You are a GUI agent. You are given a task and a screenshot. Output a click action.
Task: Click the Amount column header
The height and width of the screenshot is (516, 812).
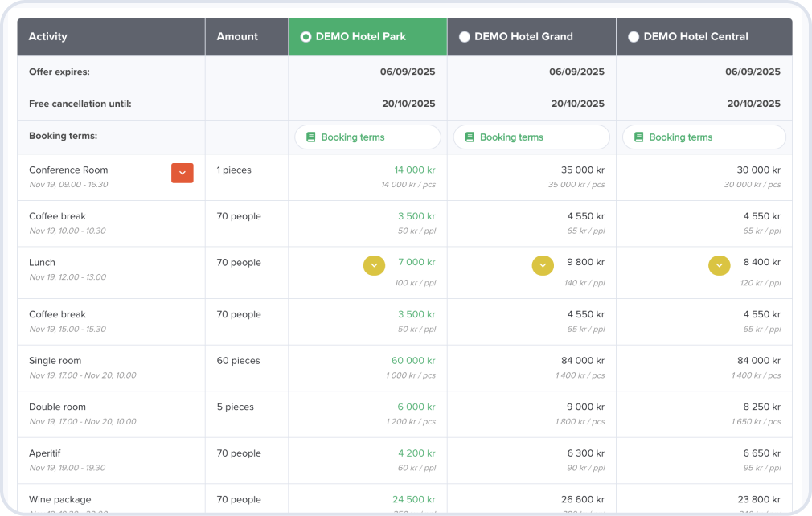click(x=237, y=37)
